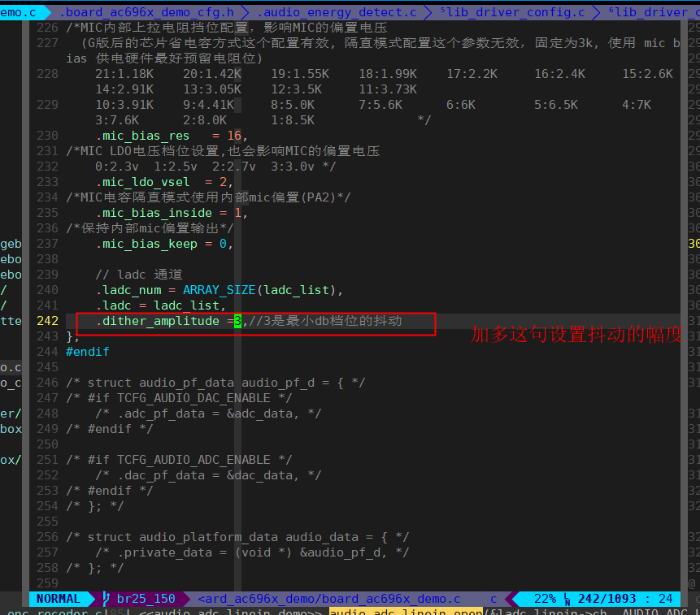Click the .mic_bias_res value 16

point(234,136)
